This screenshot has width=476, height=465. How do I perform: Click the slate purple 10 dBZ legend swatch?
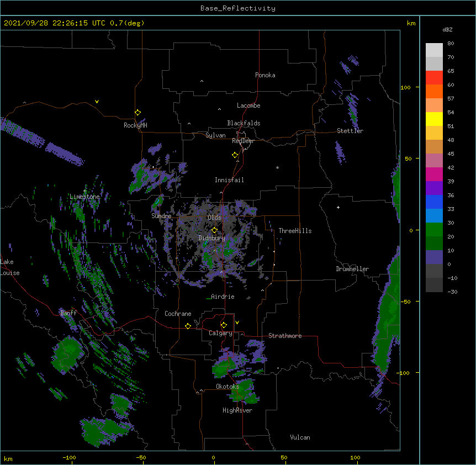[434, 257]
